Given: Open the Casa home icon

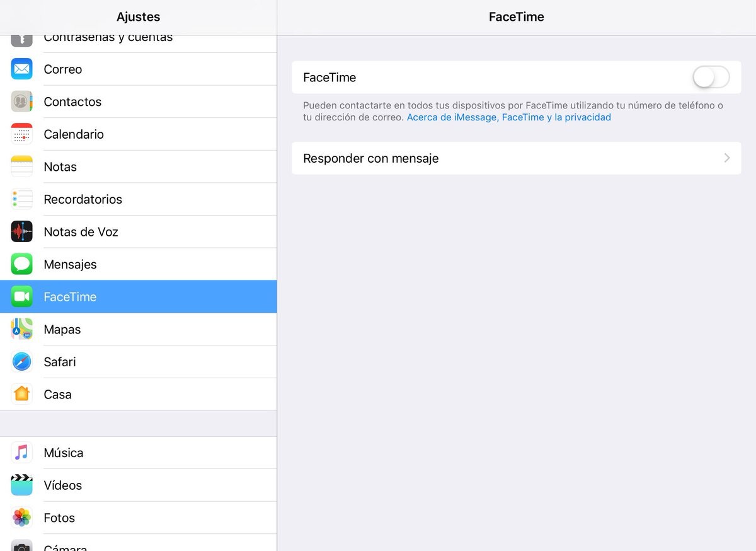Looking at the screenshot, I should (x=21, y=394).
